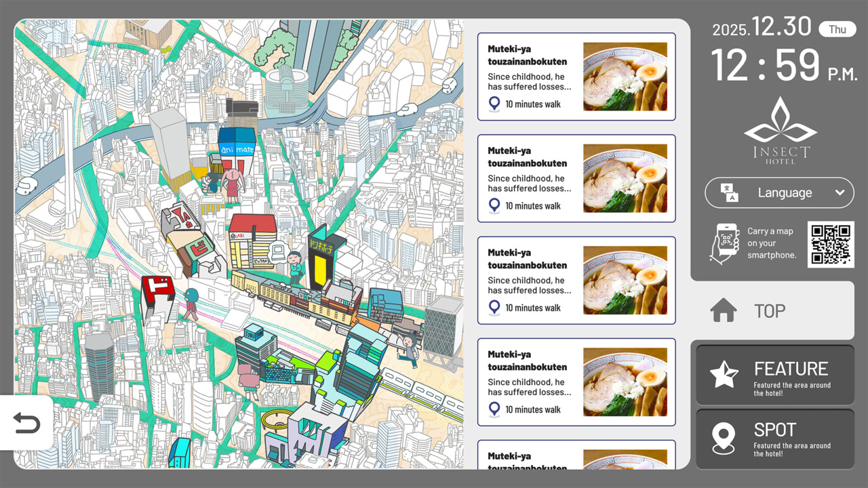
Task: Tap the smartphone QR scan icon
Action: pyautogui.click(x=724, y=243)
